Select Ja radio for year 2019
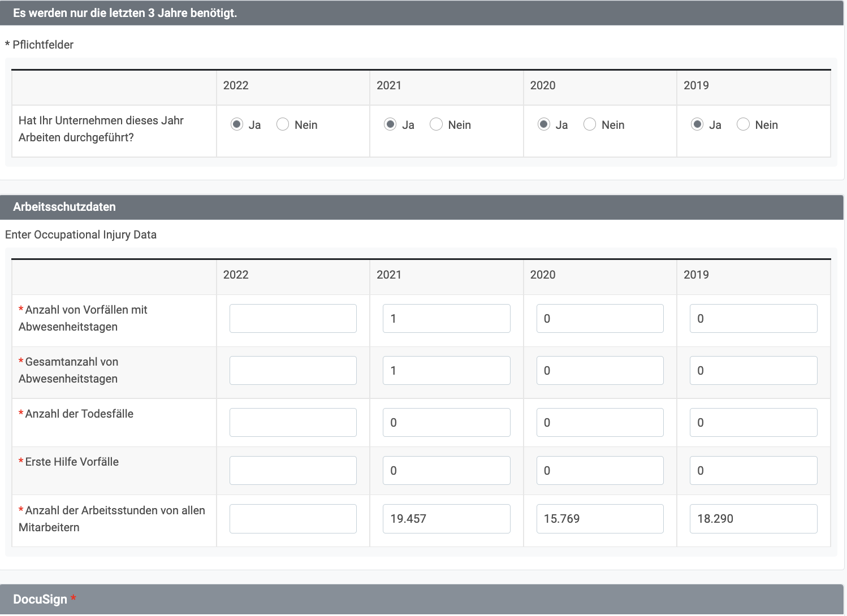Viewport: 847px width, 616px height. 697,124
